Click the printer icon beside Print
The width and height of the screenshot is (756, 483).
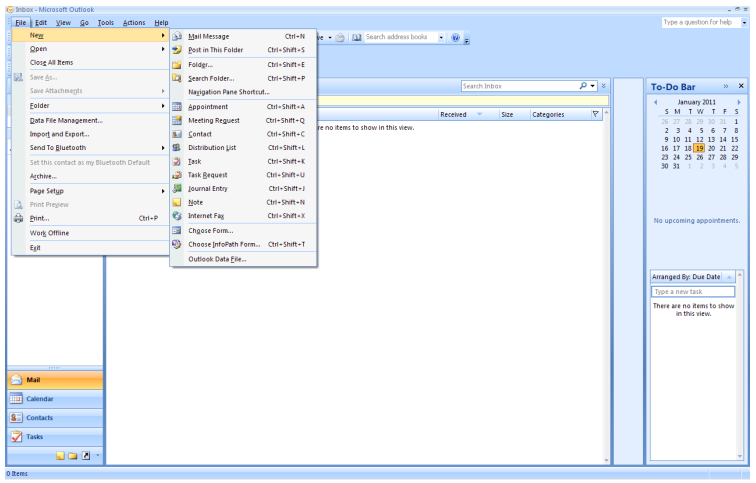pos(18,218)
